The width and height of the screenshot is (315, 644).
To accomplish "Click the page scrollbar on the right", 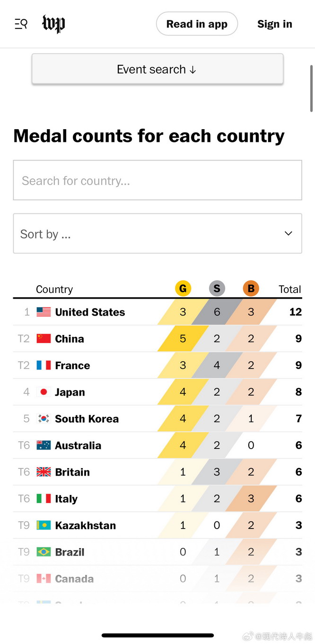I will click(312, 88).
